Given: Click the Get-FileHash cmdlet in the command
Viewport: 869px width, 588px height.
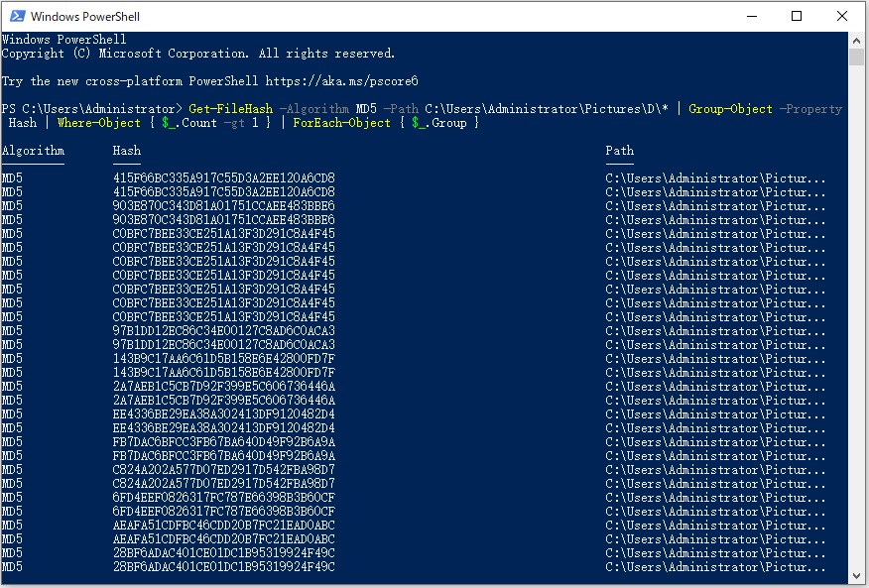Looking at the screenshot, I should (230, 109).
